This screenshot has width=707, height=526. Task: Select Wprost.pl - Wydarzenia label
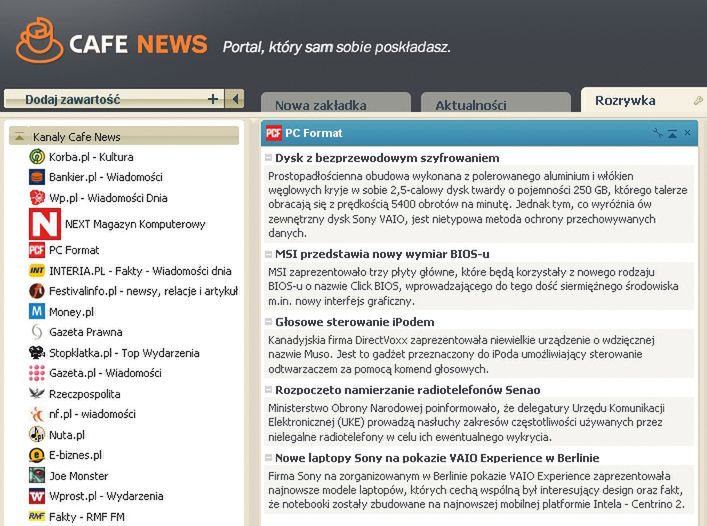pos(106,496)
